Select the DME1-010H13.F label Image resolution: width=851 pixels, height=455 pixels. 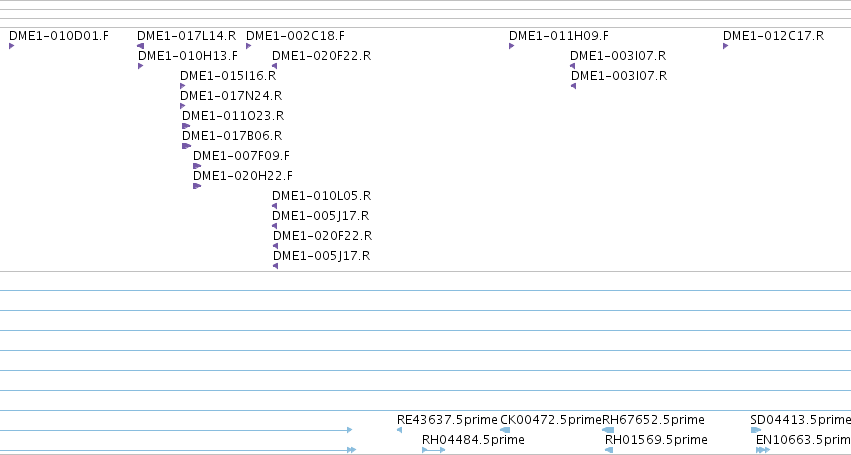tap(187, 56)
